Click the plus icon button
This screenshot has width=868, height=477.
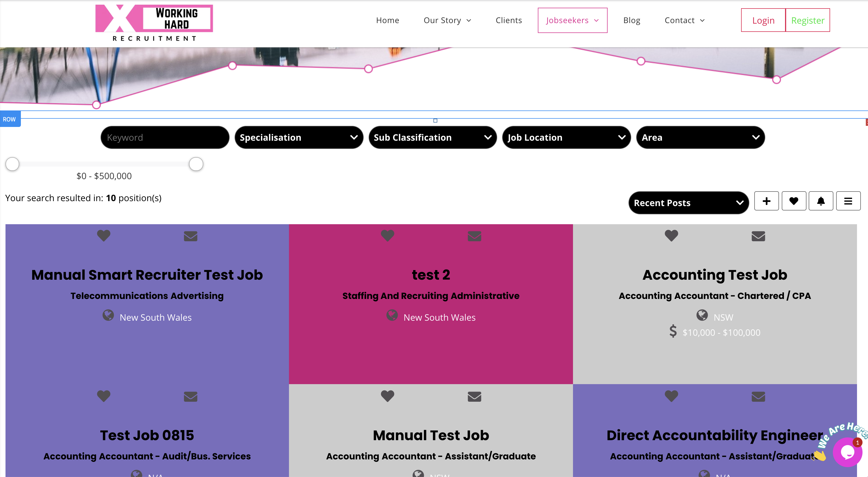[766, 201]
